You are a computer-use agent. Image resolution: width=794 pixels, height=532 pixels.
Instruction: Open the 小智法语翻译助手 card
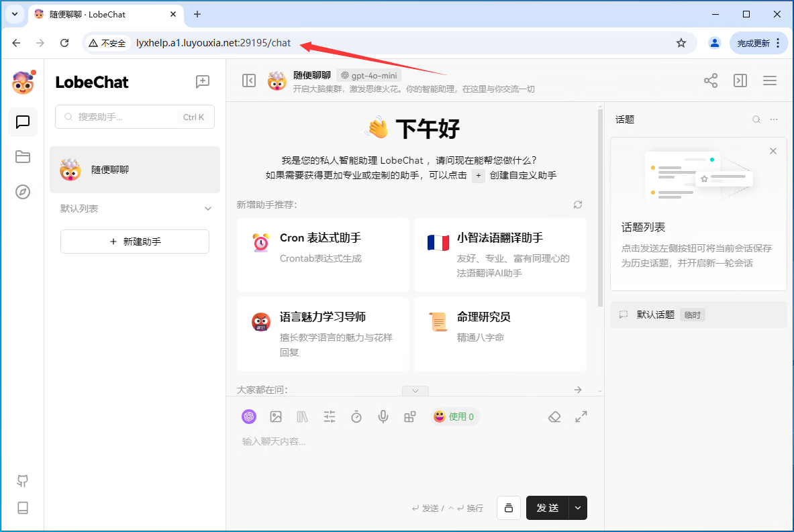[500, 255]
